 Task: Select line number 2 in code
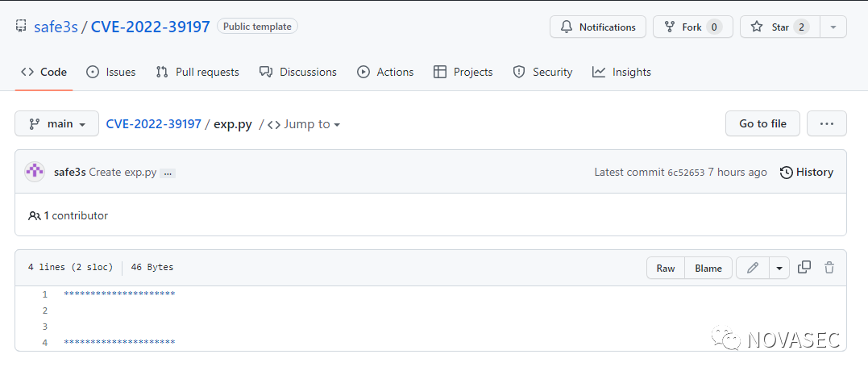tap(45, 310)
